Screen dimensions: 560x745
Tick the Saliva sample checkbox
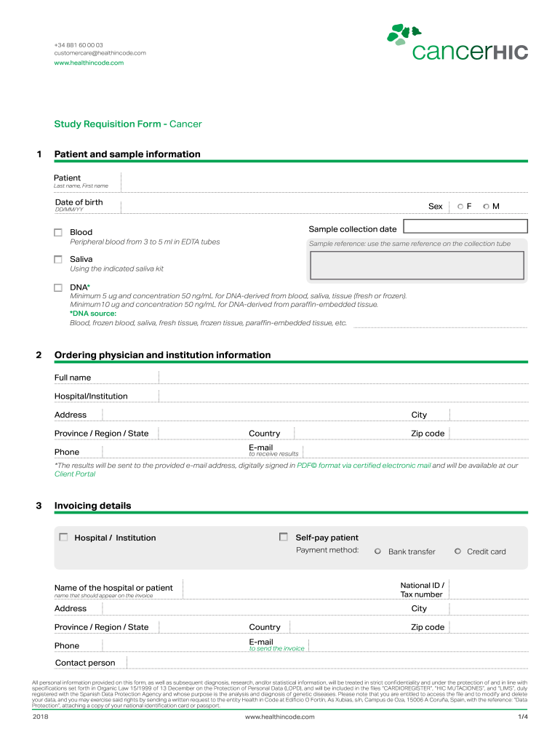(x=58, y=259)
